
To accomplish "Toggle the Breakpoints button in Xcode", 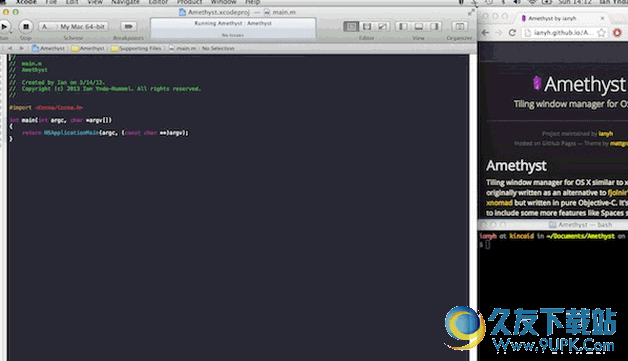I will [x=128, y=27].
